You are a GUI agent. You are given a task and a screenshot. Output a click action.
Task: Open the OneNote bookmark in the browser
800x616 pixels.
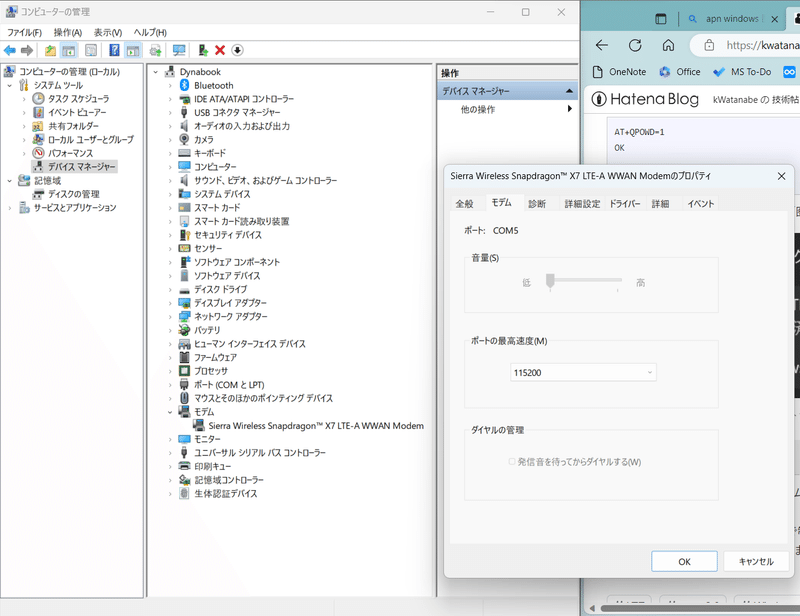[x=620, y=72]
